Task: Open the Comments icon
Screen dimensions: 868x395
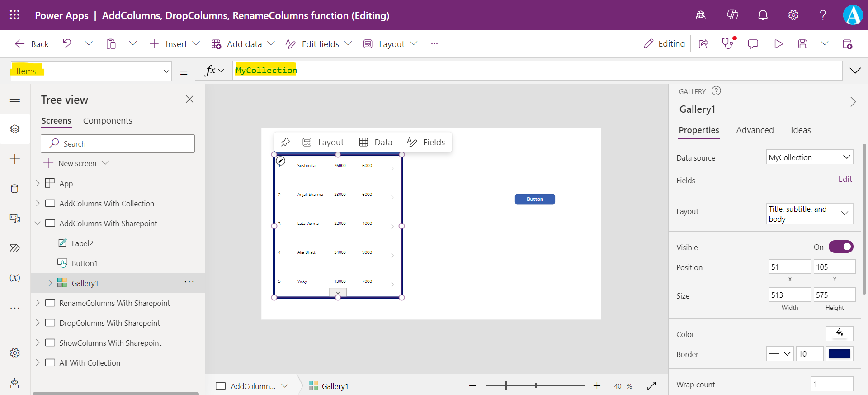Action: pos(753,44)
